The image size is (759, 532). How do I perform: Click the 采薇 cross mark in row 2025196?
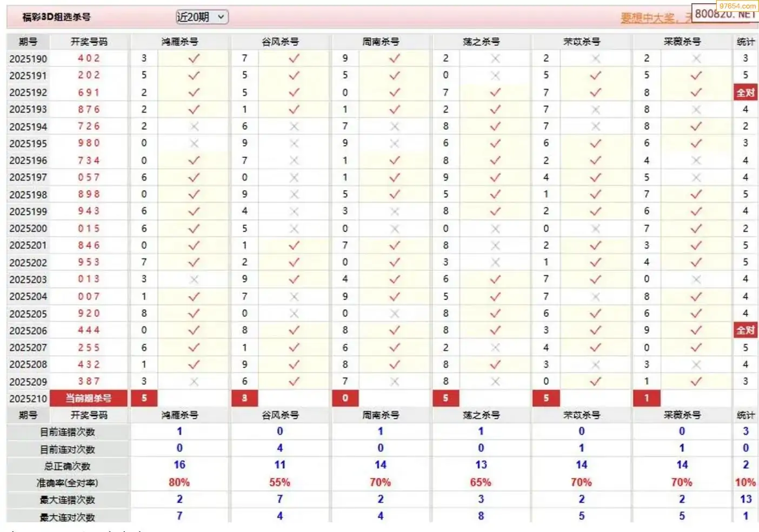coord(696,161)
